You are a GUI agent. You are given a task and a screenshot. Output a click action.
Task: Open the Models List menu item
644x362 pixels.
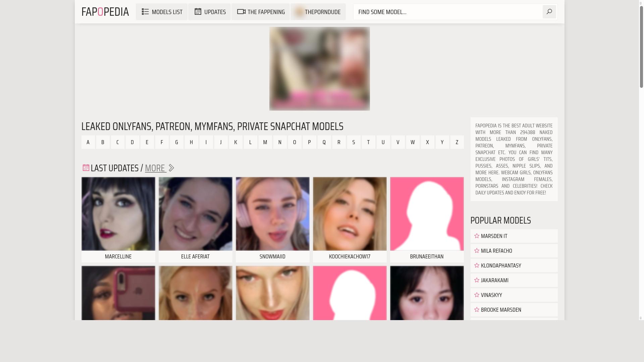coord(162,12)
